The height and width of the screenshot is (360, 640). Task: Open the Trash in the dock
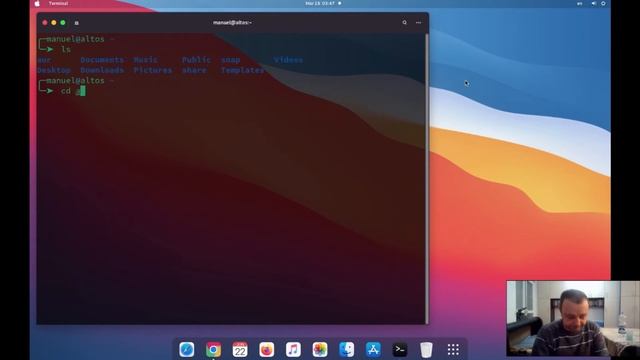click(x=426, y=349)
